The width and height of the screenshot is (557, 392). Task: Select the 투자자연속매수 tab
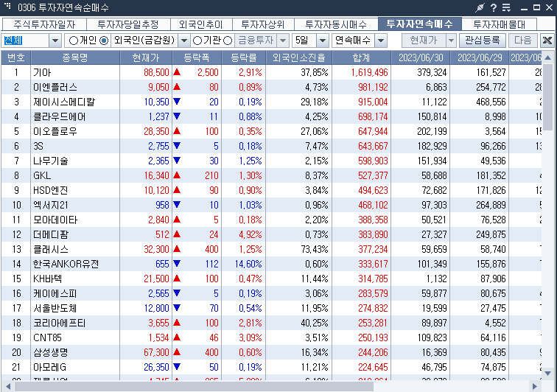tap(419, 24)
